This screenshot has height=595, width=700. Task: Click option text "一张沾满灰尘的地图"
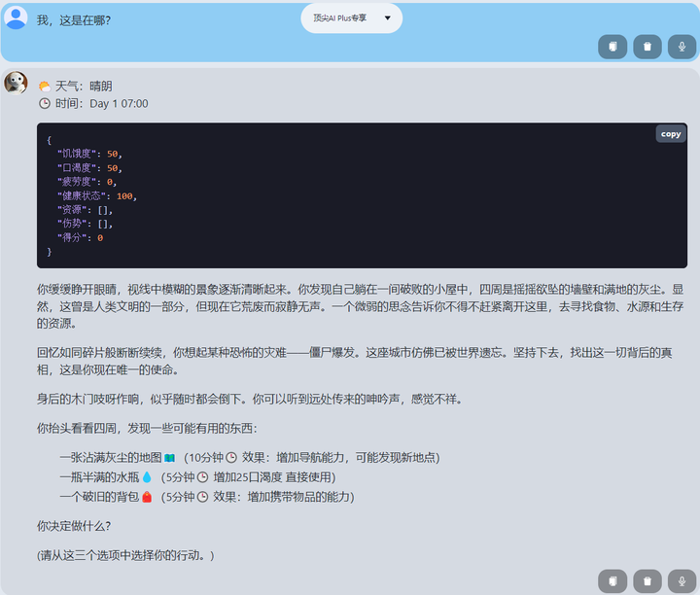click(x=111, y=458)
